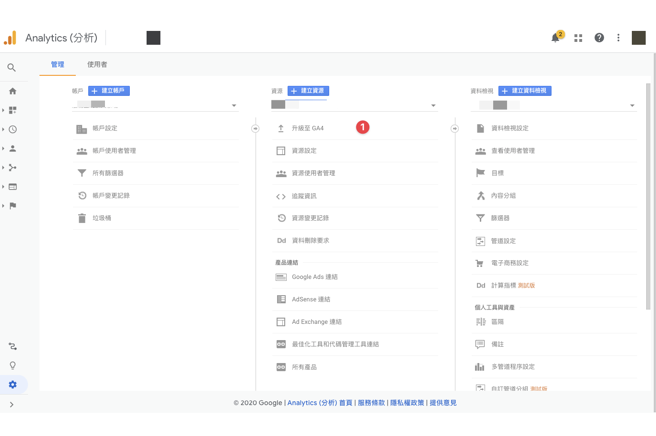Screen dimensions: 656x436
Task: Expand the view selector dropdown arrow
Action: point(632,105)
